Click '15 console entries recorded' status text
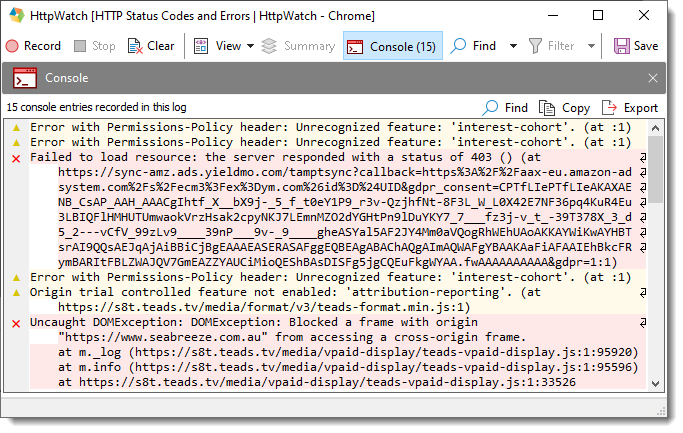 click(x=96, y=107)
